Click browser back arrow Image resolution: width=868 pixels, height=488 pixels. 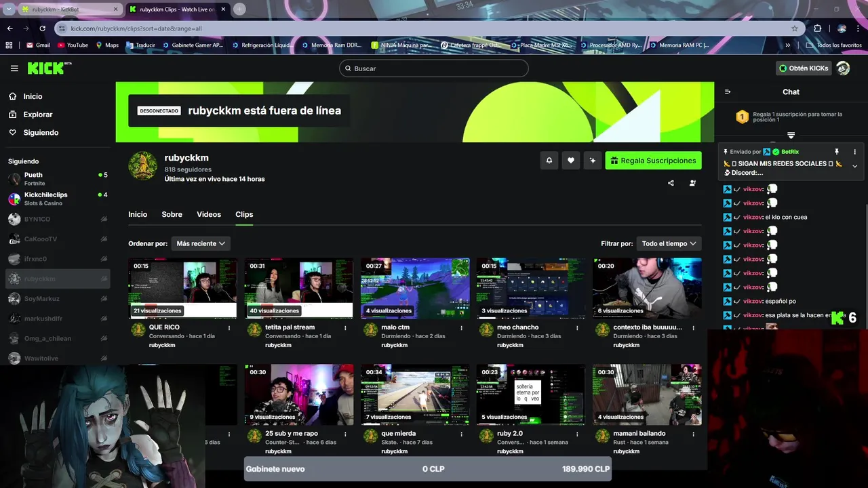[x=10, y=28]
